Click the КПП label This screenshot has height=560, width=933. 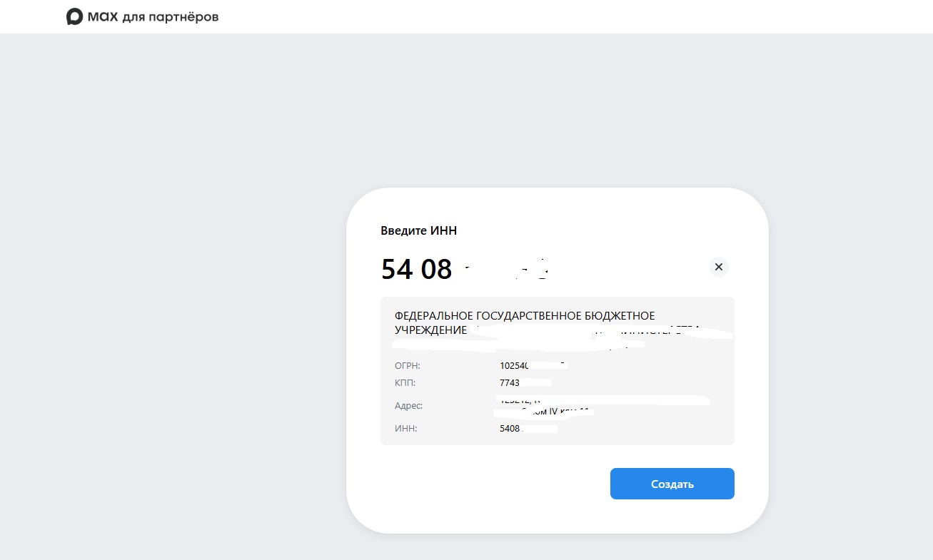tap(405, 382)
